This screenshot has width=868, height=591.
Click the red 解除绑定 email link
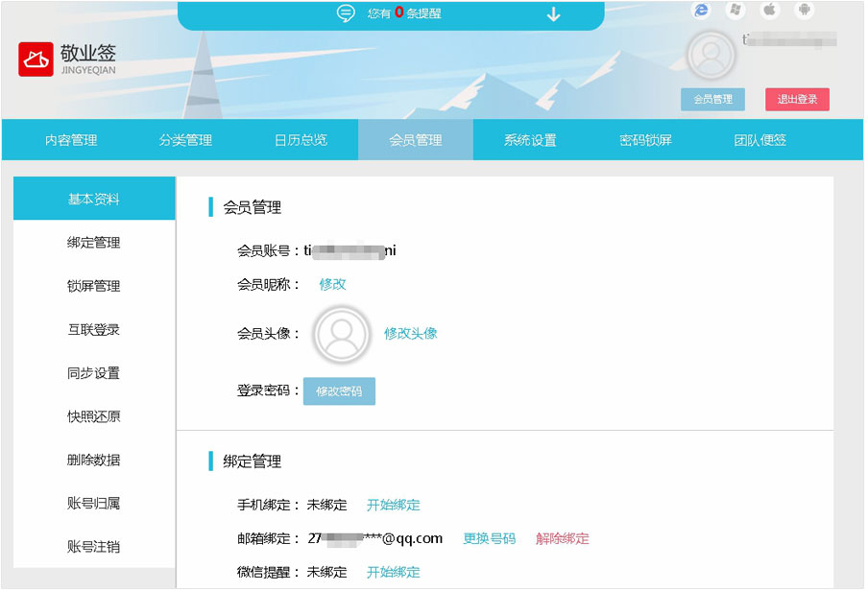[563, 538]
